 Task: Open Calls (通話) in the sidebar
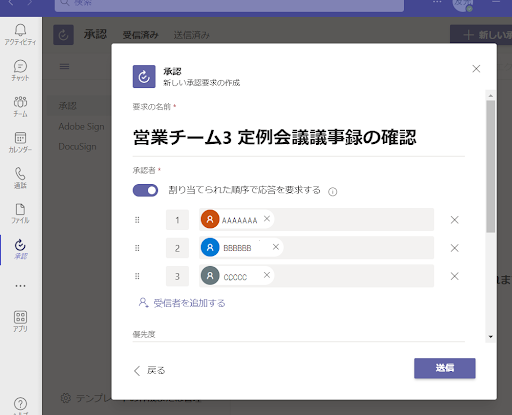(20, 178)
